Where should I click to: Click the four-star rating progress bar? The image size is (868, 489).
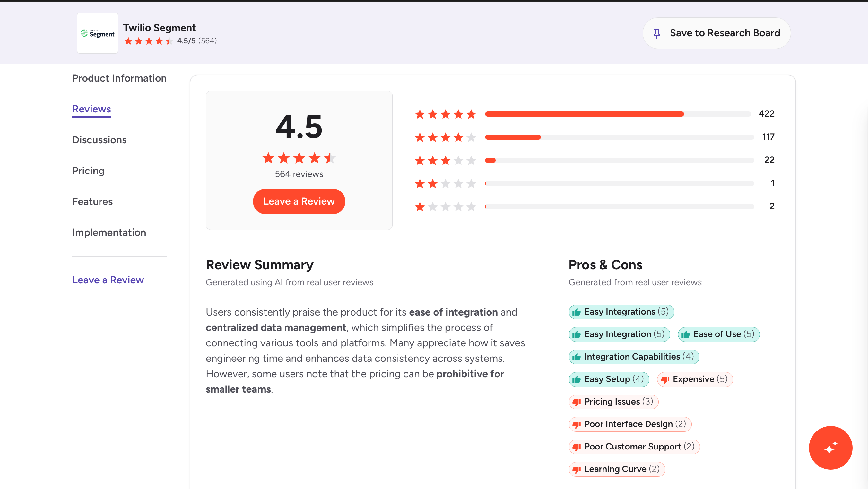point(619,137)
